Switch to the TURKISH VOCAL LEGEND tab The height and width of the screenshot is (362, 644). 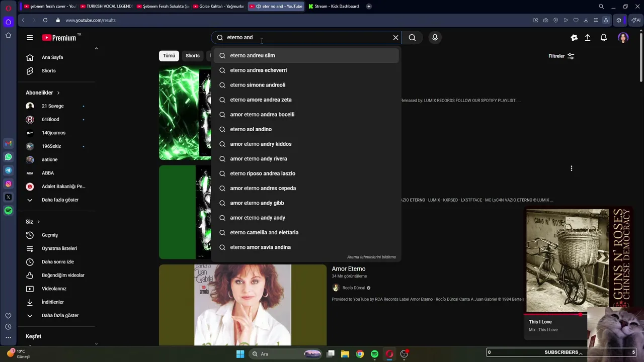pyautogui.click(x=106, y=7)
